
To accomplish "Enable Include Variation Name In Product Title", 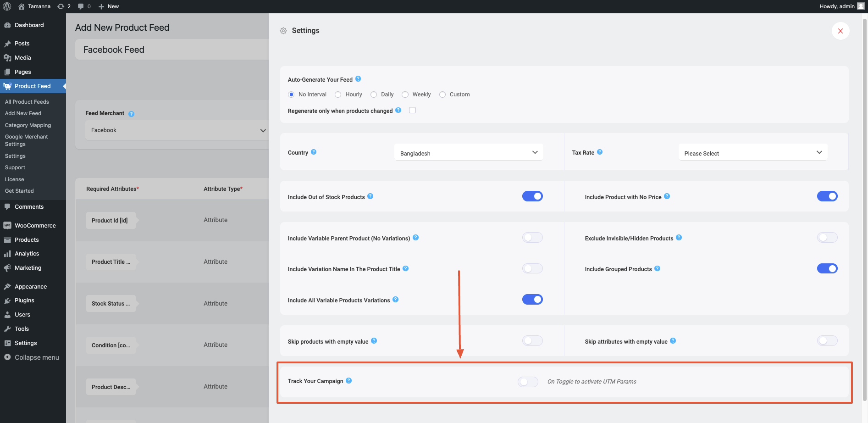I will click(x=532, y=268).
